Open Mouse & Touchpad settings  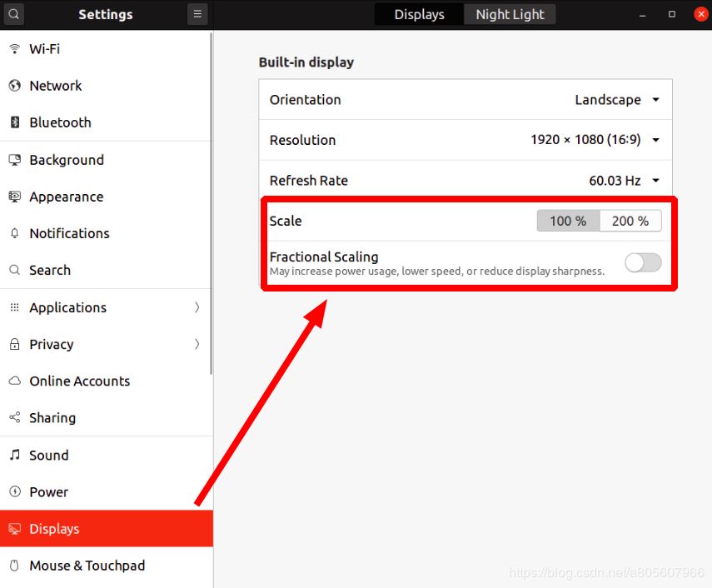pyautogui.click(x=87, y=566)
